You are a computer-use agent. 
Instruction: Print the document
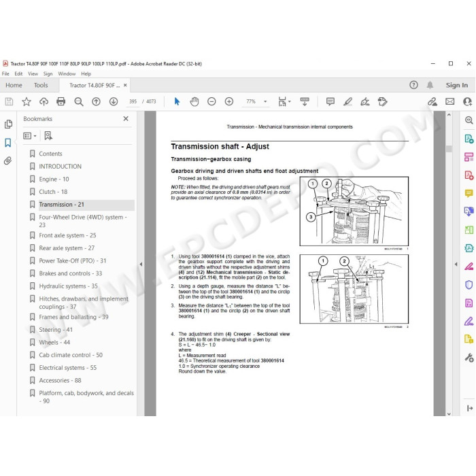tap(61, 101)
